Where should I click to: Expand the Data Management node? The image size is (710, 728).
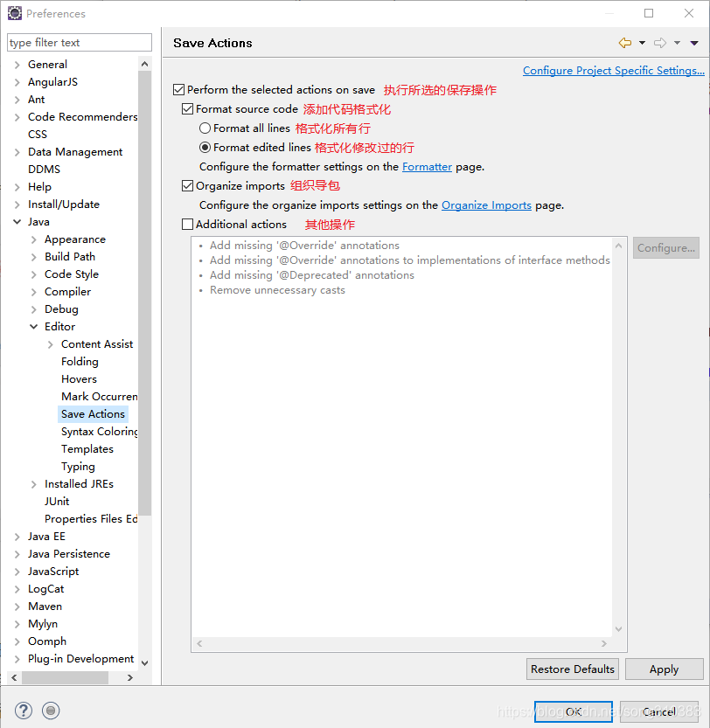point(17,152)
